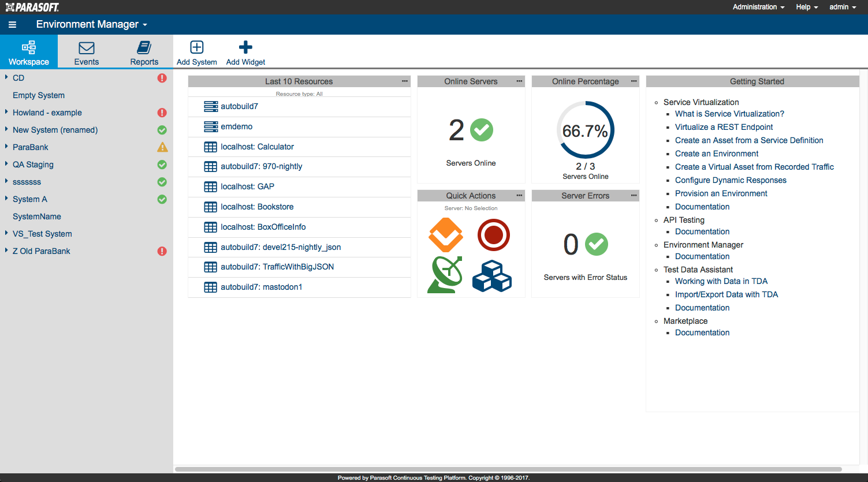Click the Z Old ParaBank error icon

162,251
